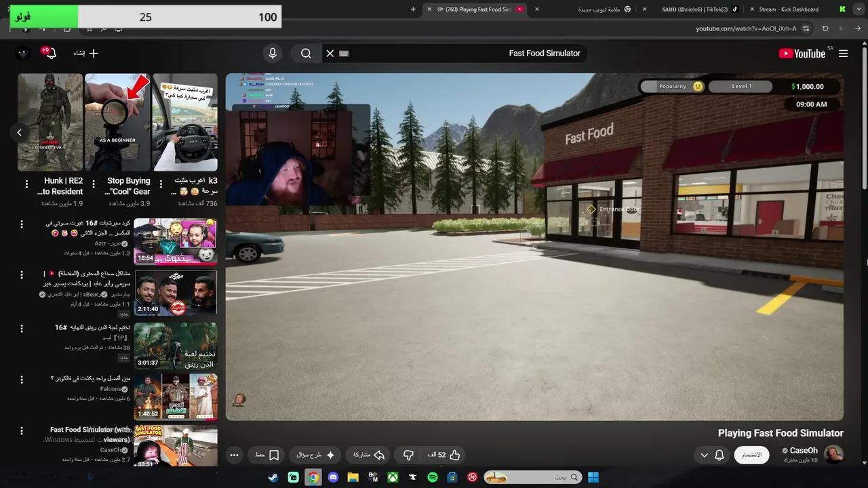The image size is (868, 488).
Task: Click the Join (الانضمام) channel button
Action: (751, 455)
